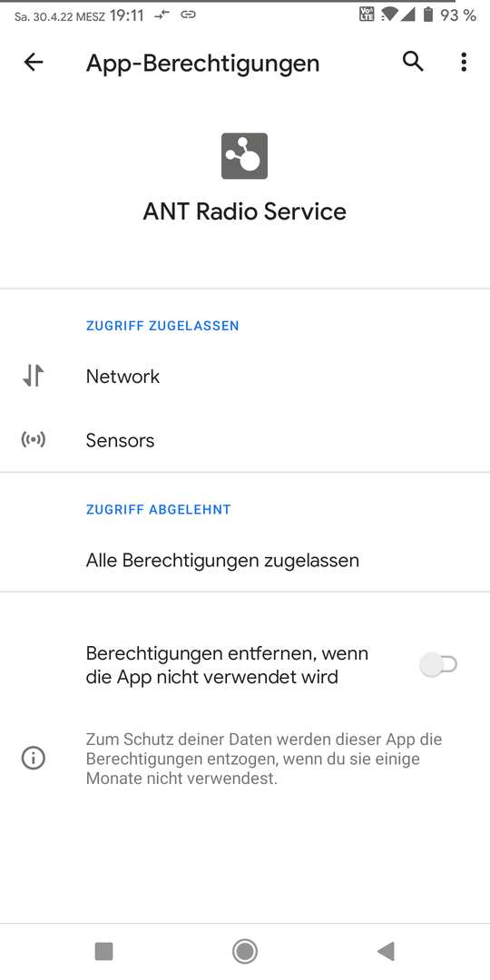The height and width of the screenshot is (980, 490).
Task: Tap the Network arrows icon
Action: pos(34,377)
